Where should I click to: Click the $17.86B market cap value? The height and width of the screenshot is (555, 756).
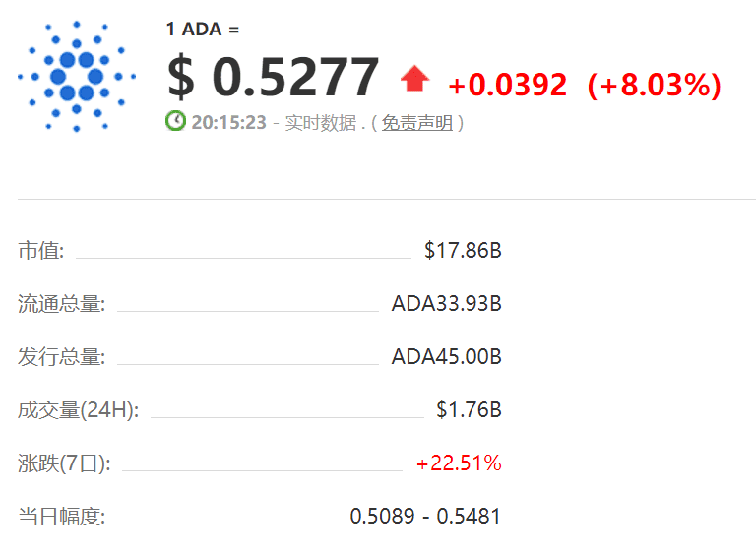(x=463, y=251)
